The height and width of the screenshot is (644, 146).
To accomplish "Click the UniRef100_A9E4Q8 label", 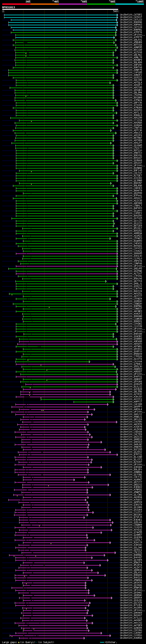I will 131,342.
